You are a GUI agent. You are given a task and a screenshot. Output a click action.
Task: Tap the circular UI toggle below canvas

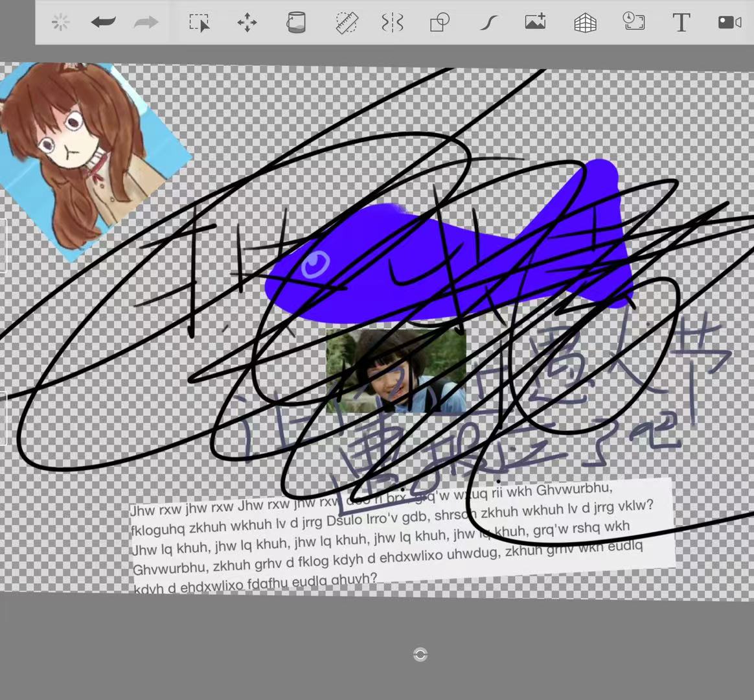click(420, 654)
